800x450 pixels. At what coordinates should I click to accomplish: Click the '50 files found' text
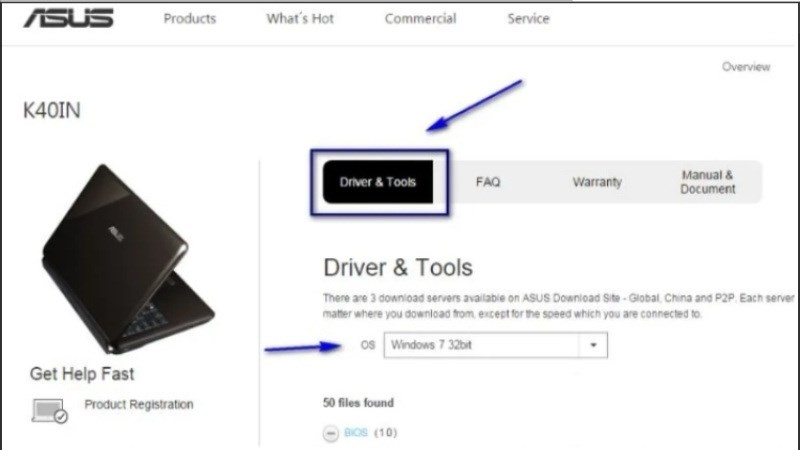358,403
